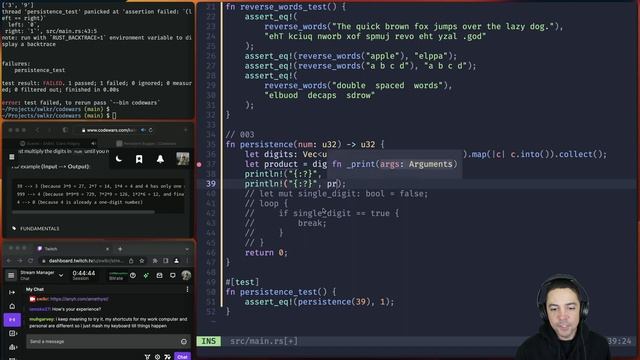Toggle the browser side panel

pyautogui.click(x=166, y=260)
